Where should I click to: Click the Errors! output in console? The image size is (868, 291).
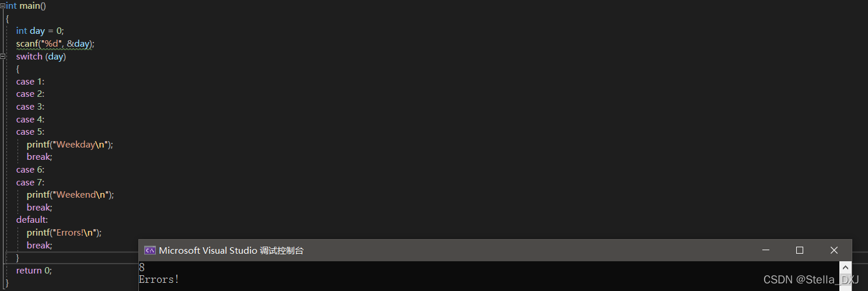tap(159, 280)
